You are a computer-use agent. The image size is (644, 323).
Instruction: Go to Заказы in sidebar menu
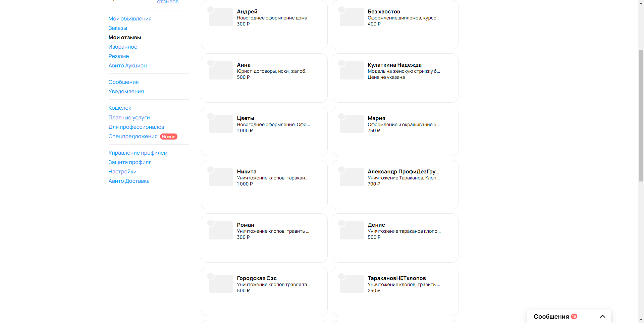point(118,28)
